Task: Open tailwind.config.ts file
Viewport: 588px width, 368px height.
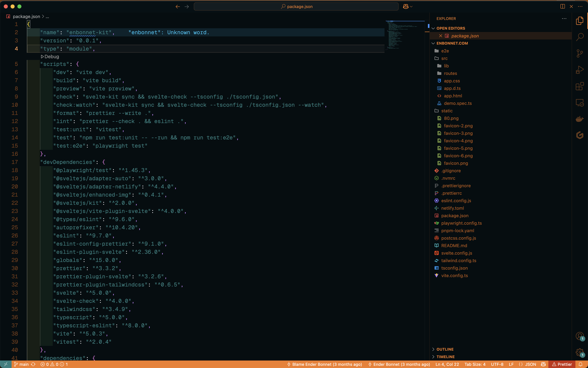Action: click(459, 261)
